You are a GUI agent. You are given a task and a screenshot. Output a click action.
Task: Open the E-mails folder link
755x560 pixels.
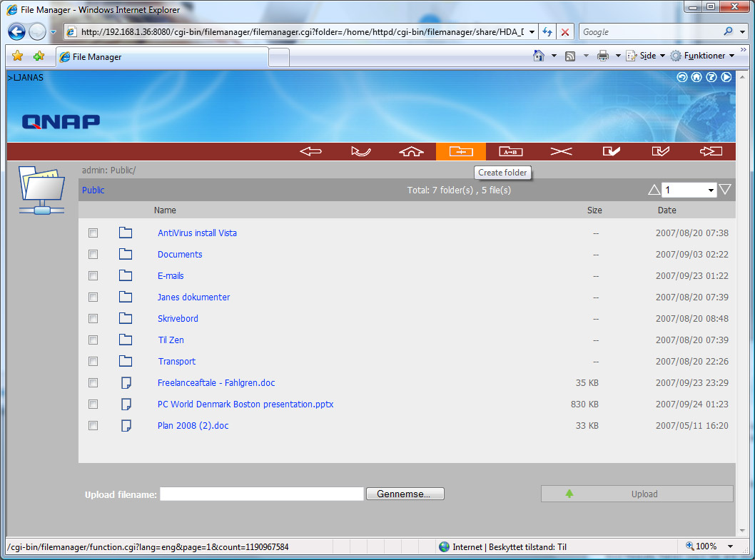click(x=171, y=276)
